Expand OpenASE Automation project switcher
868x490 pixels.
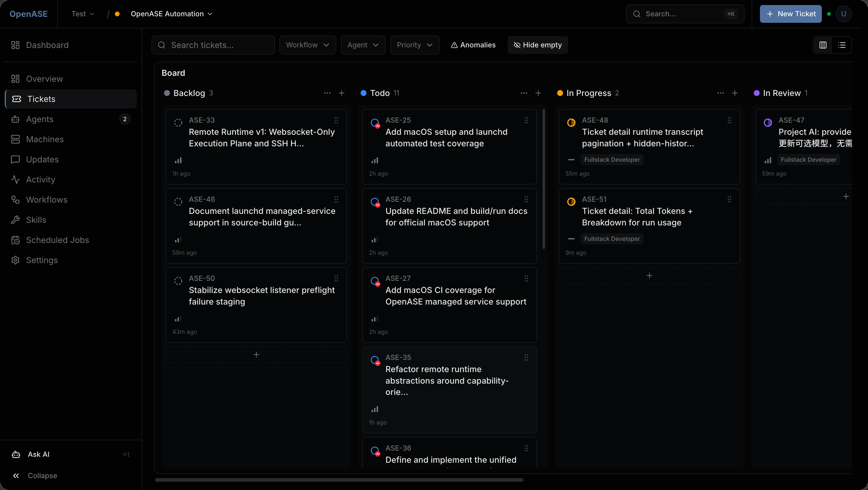click(171, 14)
